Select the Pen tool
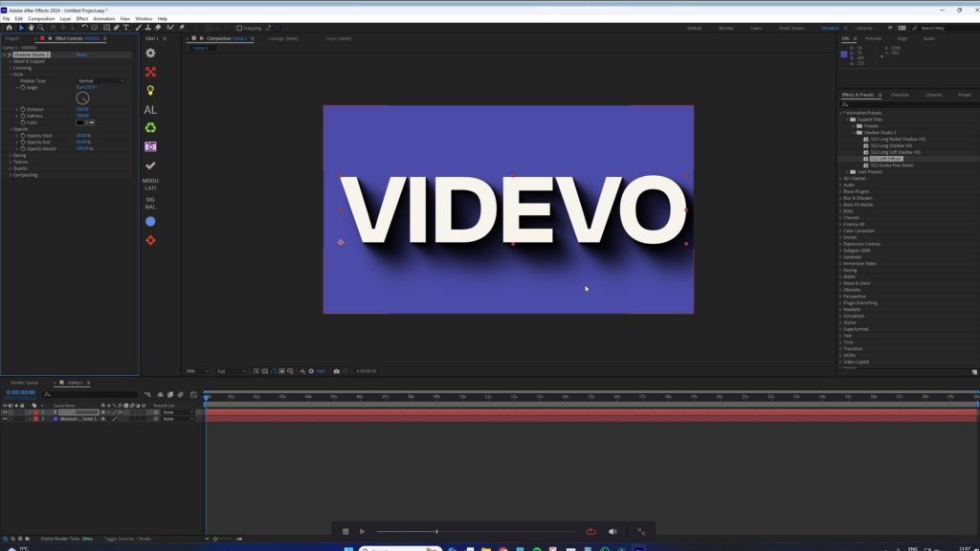The height and width of the screenshot is (551, 980). point(116,28)
